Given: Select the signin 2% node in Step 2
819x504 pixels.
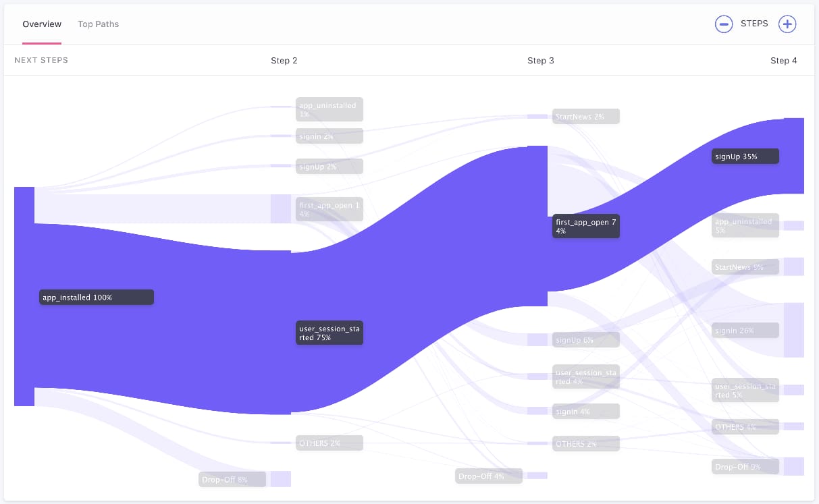Looking at the screenshot, I should [x=329, y=136].
